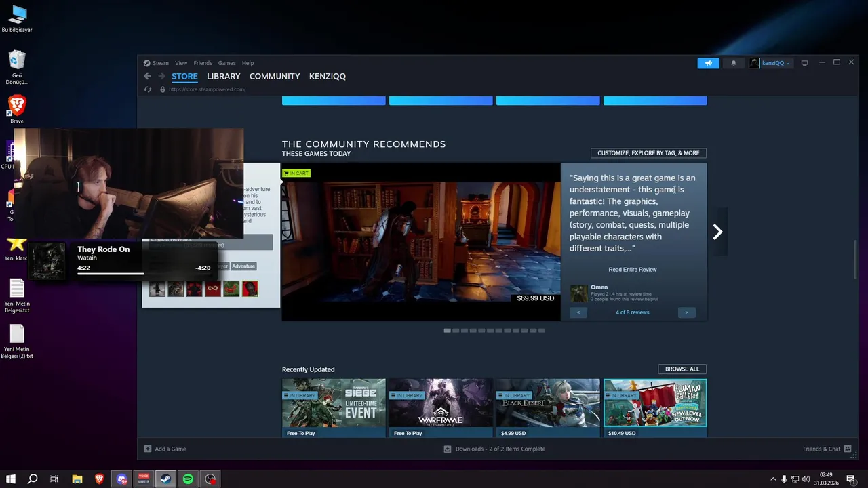Select Yeni Metin Belgesi.txt desktop file
Viewport: 868px width, 488px height.
tap(17, 296)
